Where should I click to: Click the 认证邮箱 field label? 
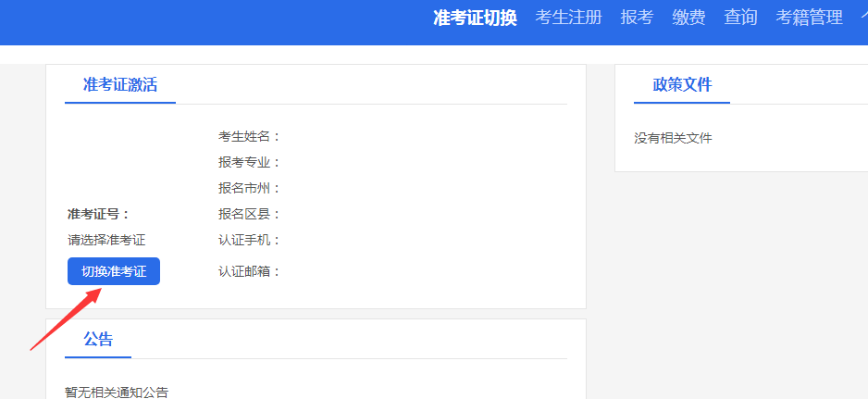[250, 271]
